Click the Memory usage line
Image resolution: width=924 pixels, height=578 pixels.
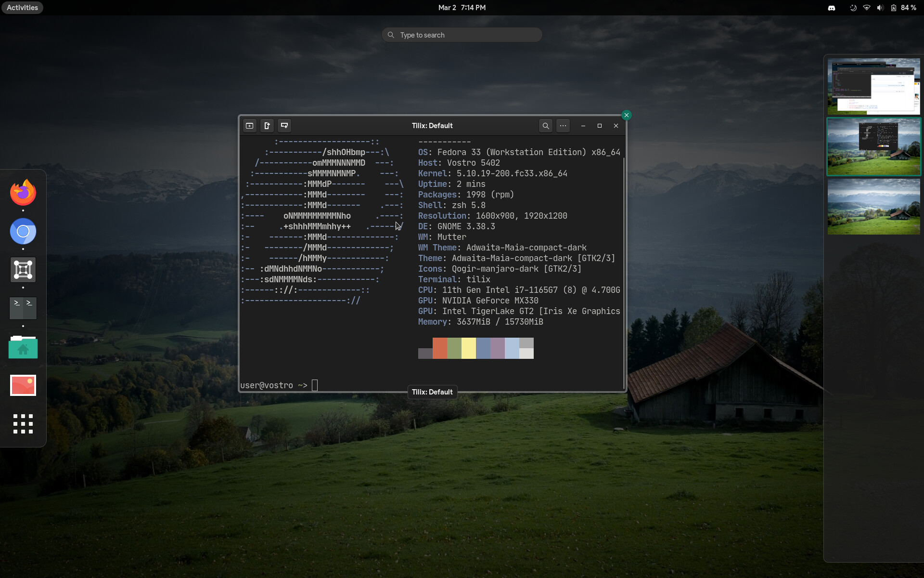[x=481, y=322]
